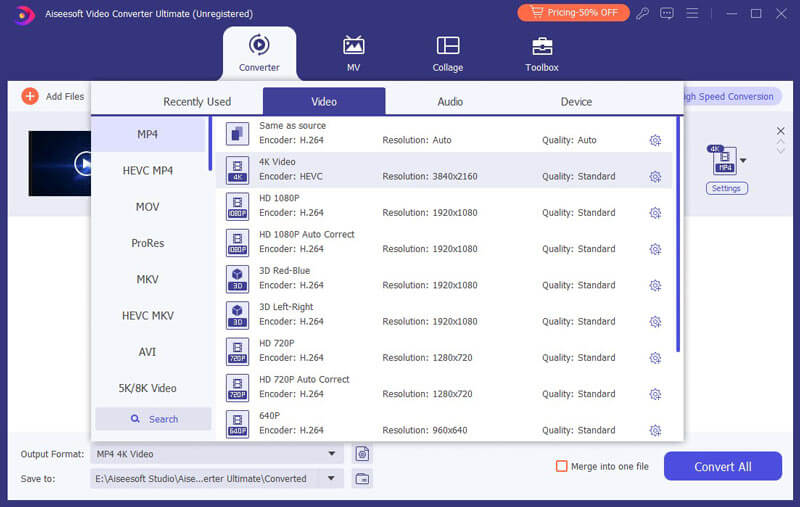Image resolution: width=800 pixels, height=507 pixels.
Task: Click the format list vertical scrollbar
Action: coord(679,235)
